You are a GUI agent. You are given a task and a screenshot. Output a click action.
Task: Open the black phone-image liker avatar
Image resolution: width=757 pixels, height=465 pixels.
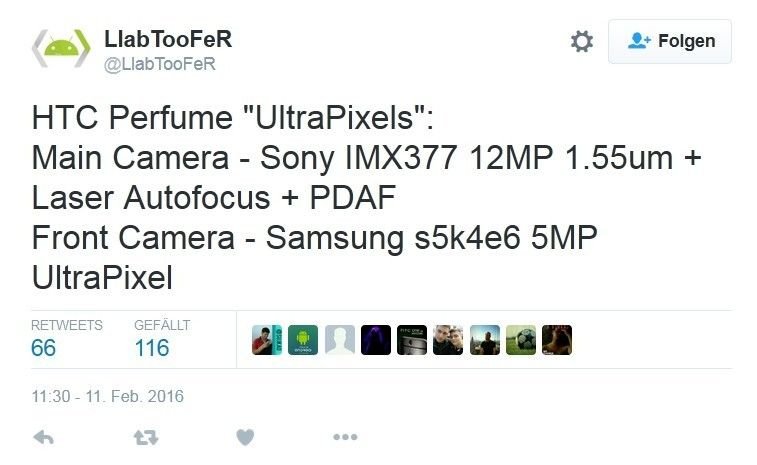pyautogui.click(x=412, y=340)
